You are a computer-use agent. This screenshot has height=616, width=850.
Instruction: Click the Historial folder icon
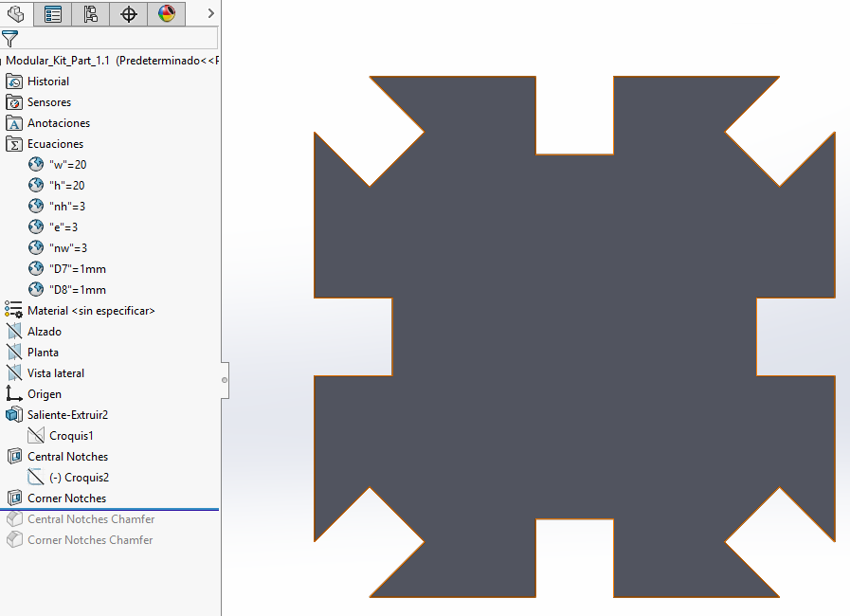click(14, 82)
